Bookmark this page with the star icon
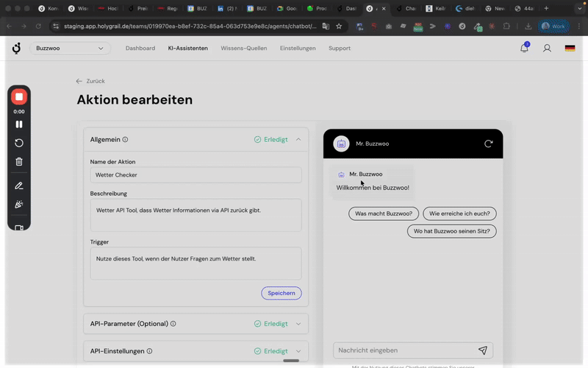Image resolution: width=588 pixels, height=368 pixels. coord(339,26)
